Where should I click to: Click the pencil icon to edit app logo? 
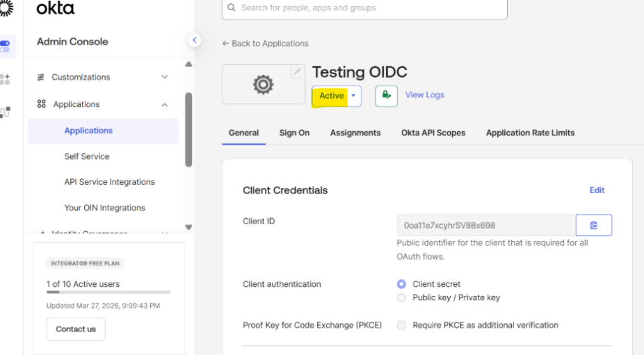pos(297,72)
